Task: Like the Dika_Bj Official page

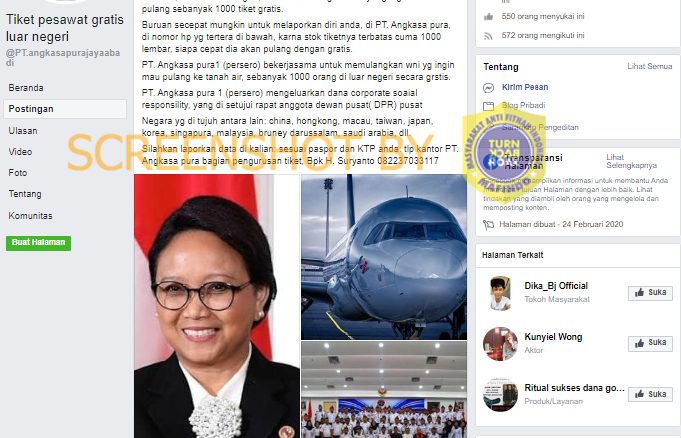Action: point(650,293)
